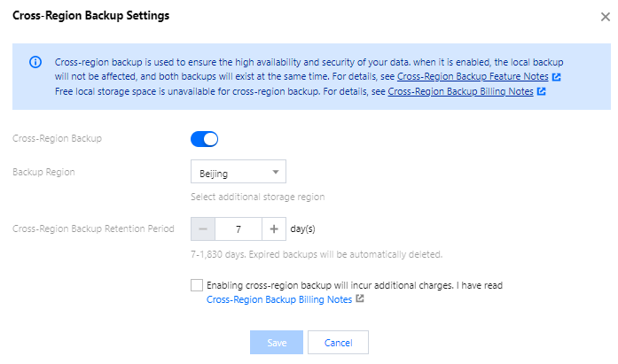Click the info icon in the blue banner
The width and height of the screenshot is (618, 364).
pos(35,63)
